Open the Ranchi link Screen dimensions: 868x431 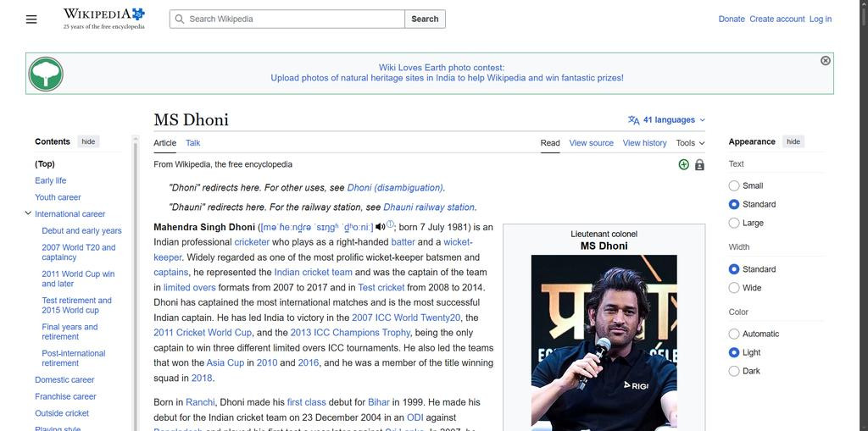[x=200, y=402]
